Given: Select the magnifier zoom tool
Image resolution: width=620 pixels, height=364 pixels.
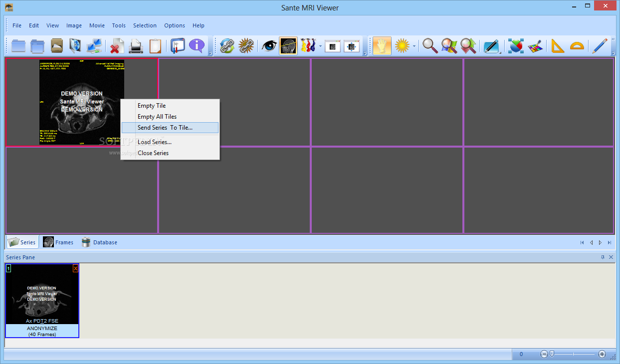Looking at the screenshot, I should [x=430, y=46].
